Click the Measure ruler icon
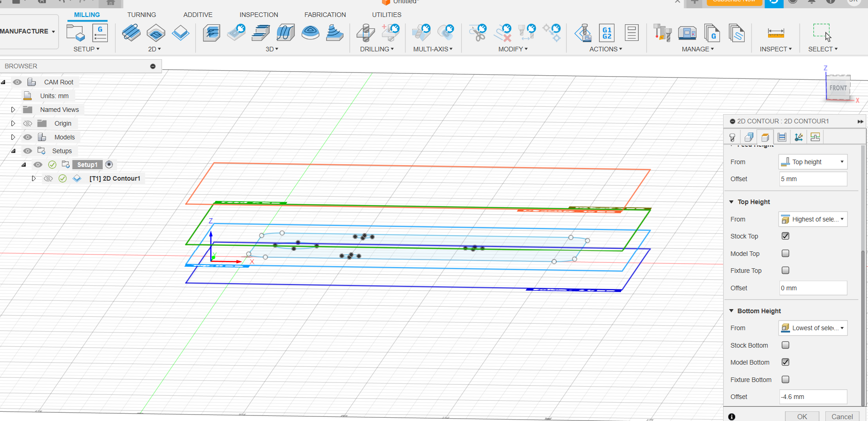Viewport: 868px width, 421px height. point(776,33)
